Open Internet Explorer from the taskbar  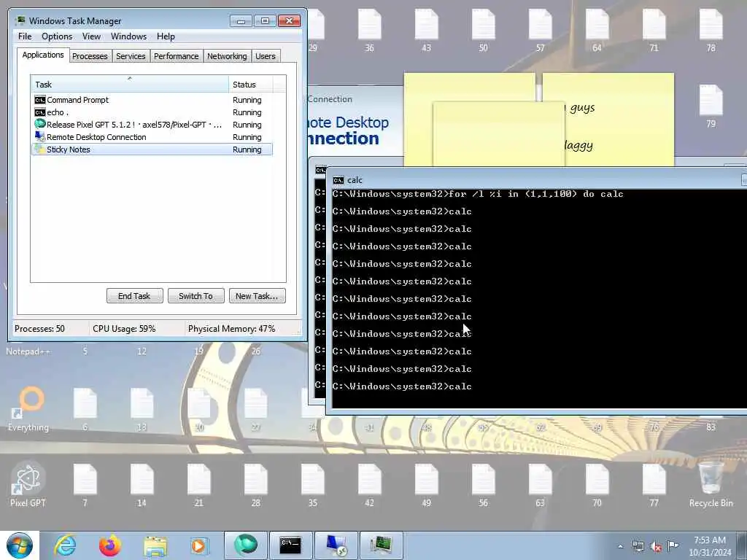[65, 545]
